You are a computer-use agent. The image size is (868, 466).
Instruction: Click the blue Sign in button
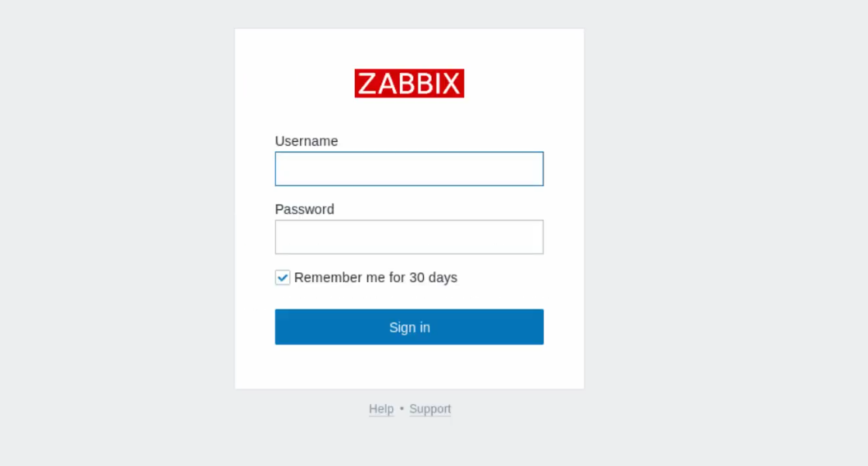408,326
